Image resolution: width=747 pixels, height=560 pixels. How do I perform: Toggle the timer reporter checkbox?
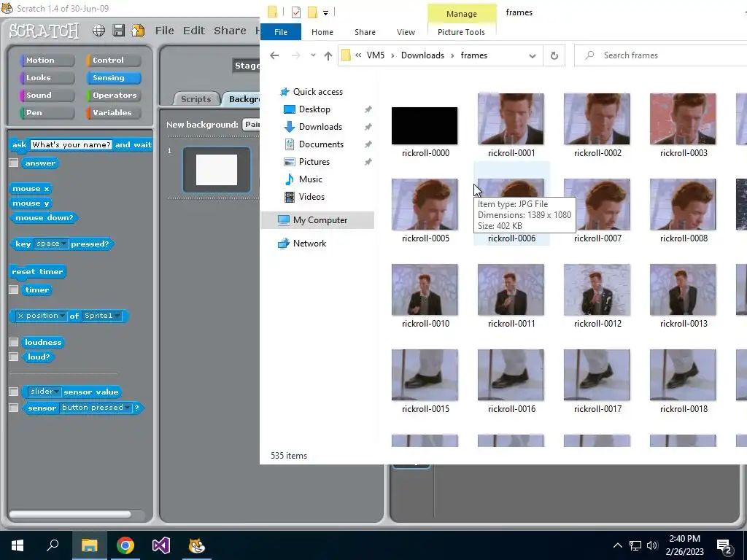click(x=14, y=289)
